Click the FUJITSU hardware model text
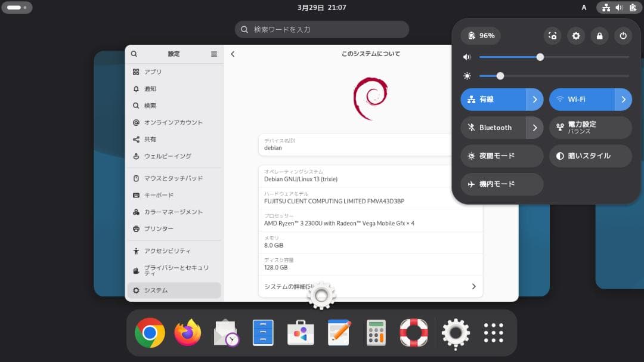 point(335,202)
